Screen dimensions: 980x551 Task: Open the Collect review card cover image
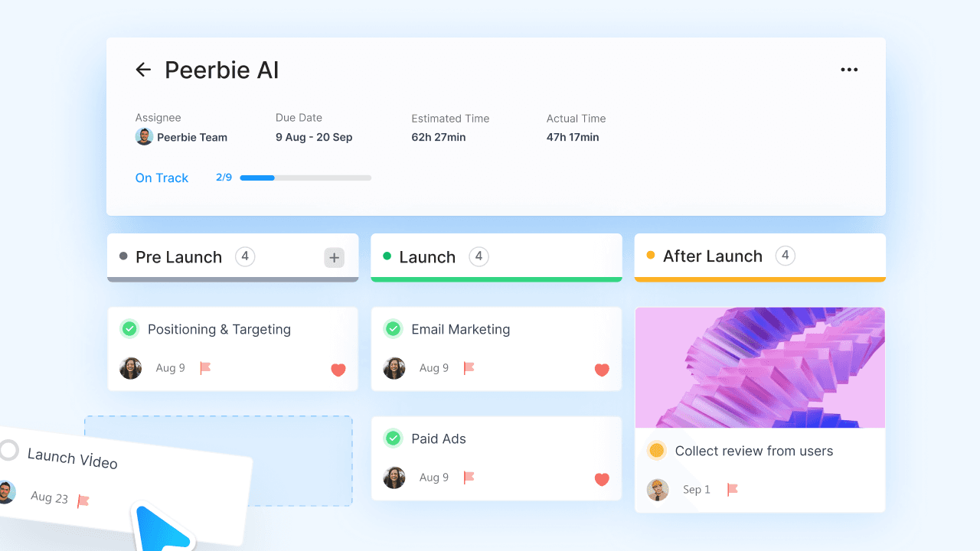(x=759, y=367)
